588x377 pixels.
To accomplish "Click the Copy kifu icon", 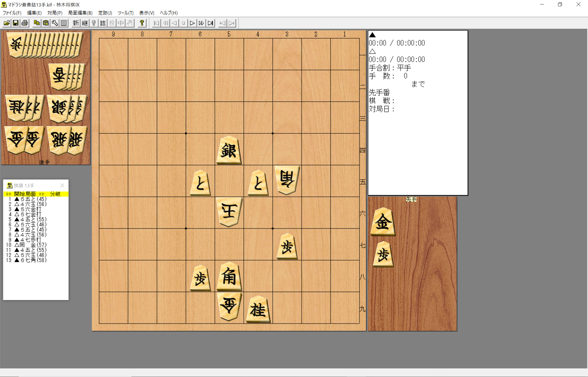I will point(37,23).
